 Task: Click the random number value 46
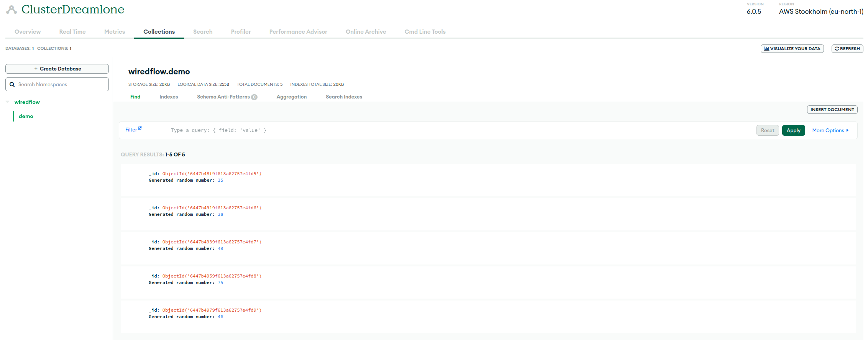220,317
